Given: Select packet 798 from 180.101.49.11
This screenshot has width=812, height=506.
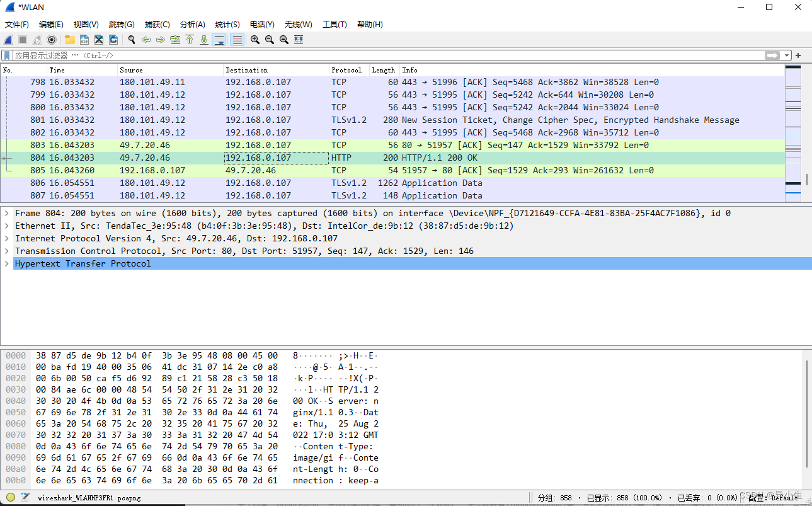Looking at the screenshot, I should (x=392, y=82).
